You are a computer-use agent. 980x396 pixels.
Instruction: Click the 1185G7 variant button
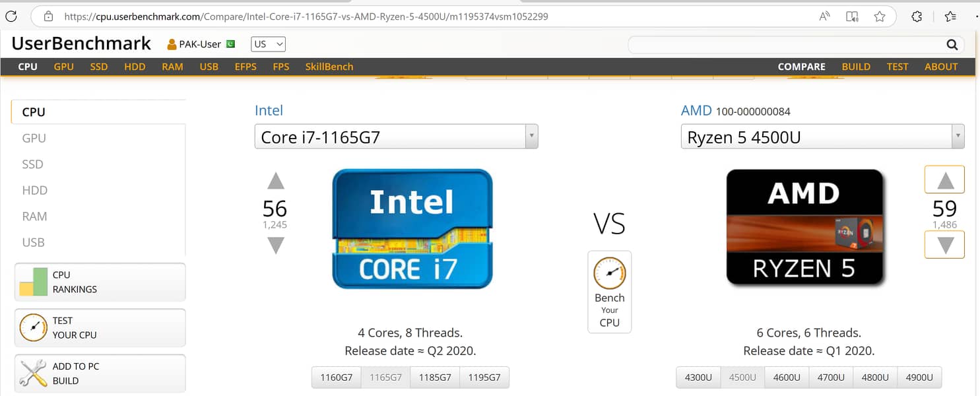click(x=435, y=378)
